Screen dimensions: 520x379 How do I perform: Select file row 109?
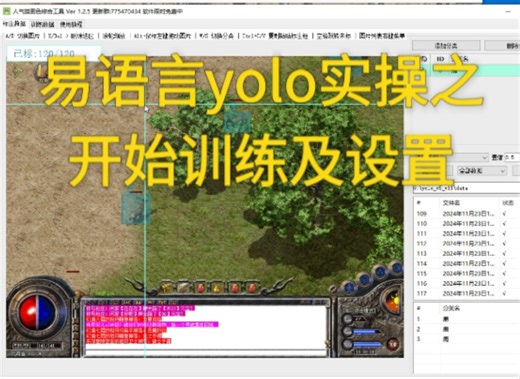(x=467, y=214)
